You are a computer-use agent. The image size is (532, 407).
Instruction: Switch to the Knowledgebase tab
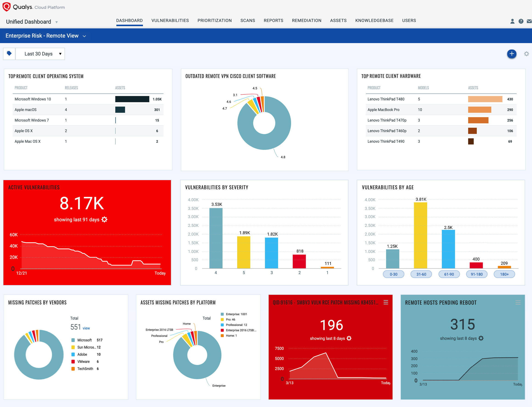(x=374, y=21)
